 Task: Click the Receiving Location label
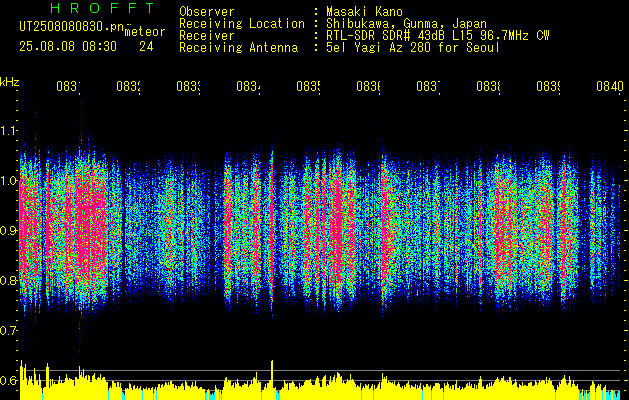coord(242,24)
